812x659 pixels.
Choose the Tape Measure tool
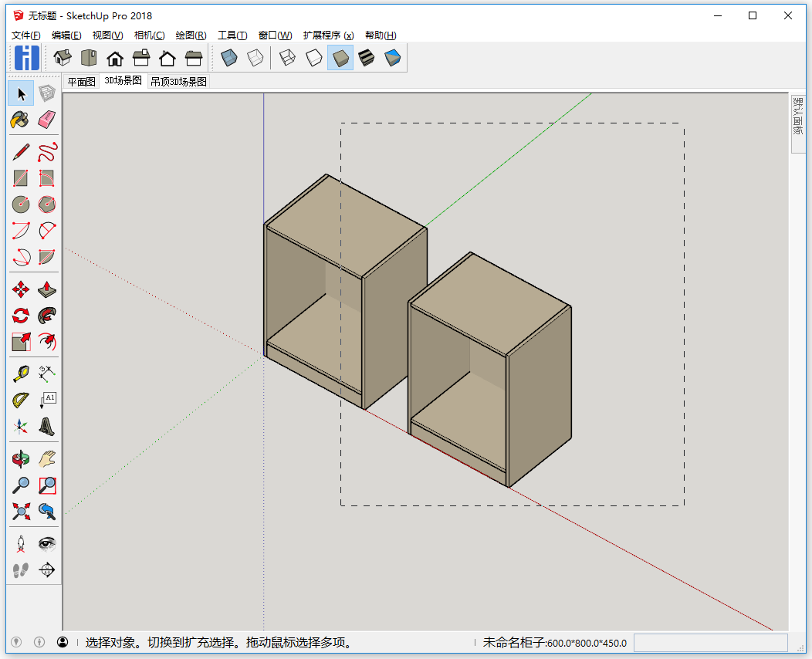(x=21, y=374)
